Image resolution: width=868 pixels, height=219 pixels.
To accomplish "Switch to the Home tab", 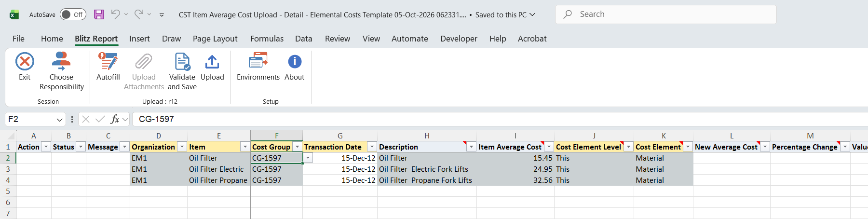I will click(52, 39).
